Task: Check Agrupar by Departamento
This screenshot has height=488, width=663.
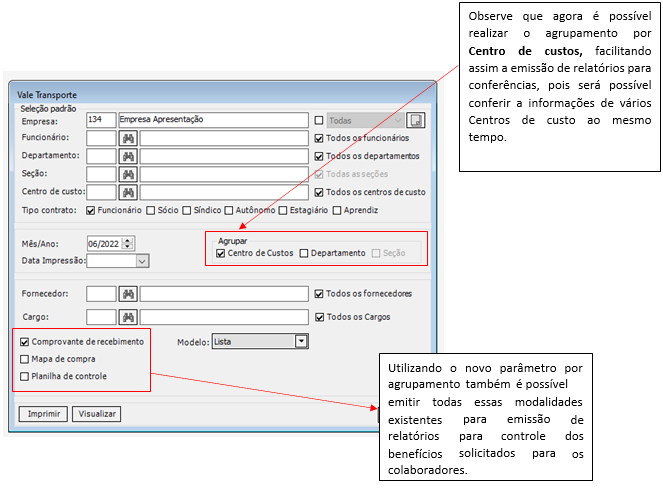Action: point(304,253)
